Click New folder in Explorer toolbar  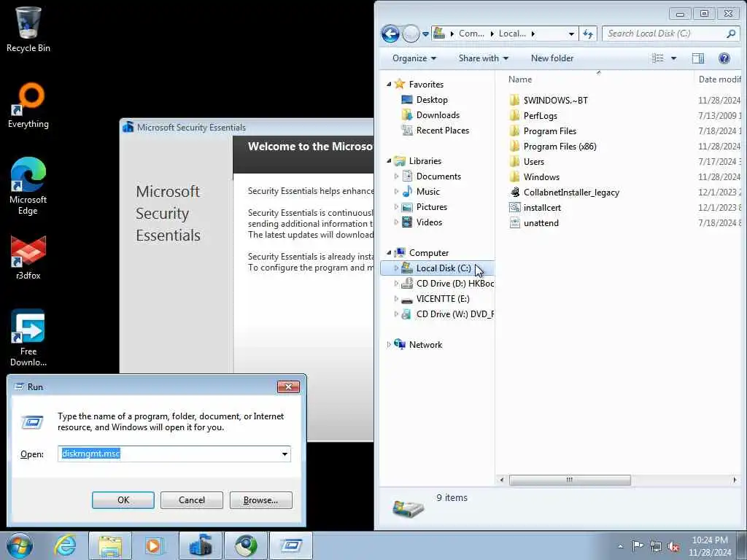tap(551, 58)
